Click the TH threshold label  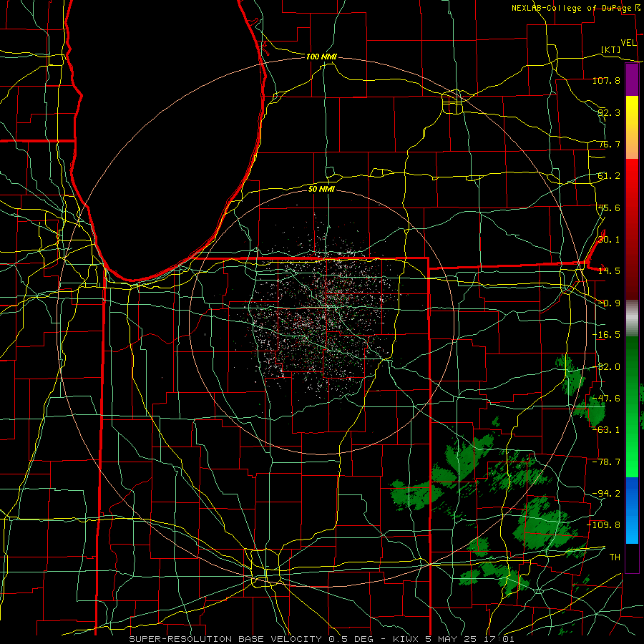coord(615,557)
